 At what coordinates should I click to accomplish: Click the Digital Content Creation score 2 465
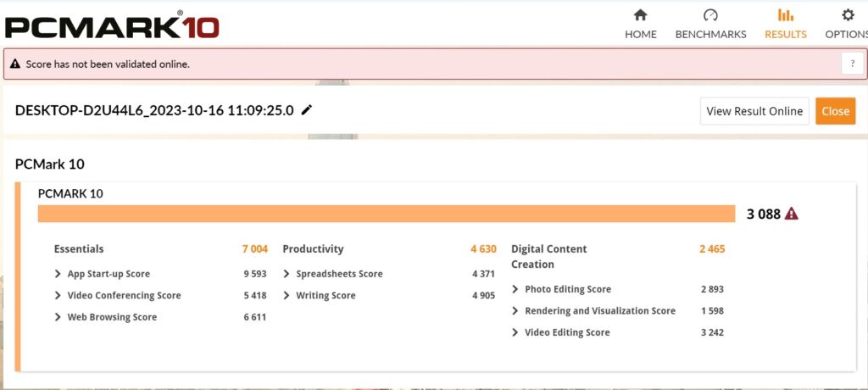pos(712,248)
